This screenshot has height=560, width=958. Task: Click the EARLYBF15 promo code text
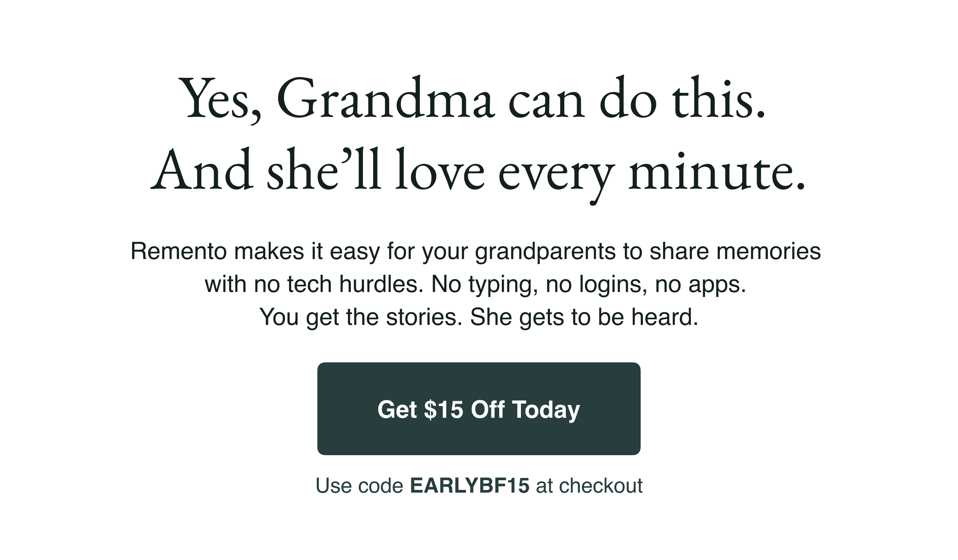(470, 486)
